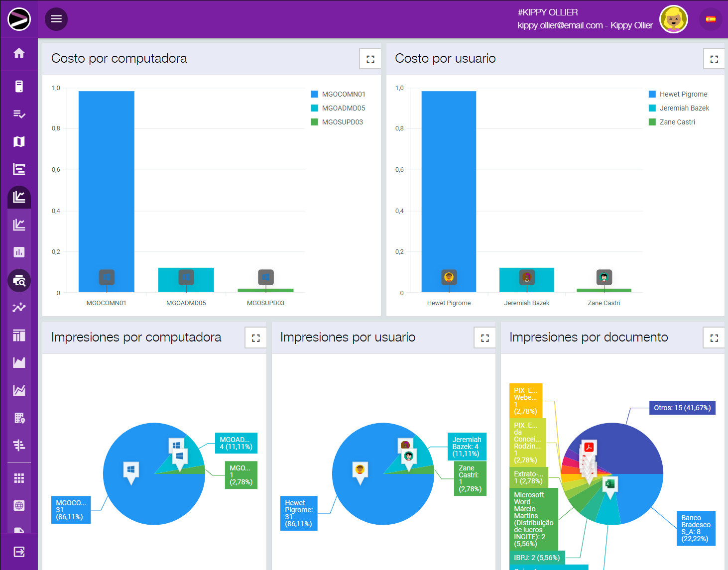Toggle MGOADMD05 legend entry visibility
This screenshot has height=570, width=728.
343,108
